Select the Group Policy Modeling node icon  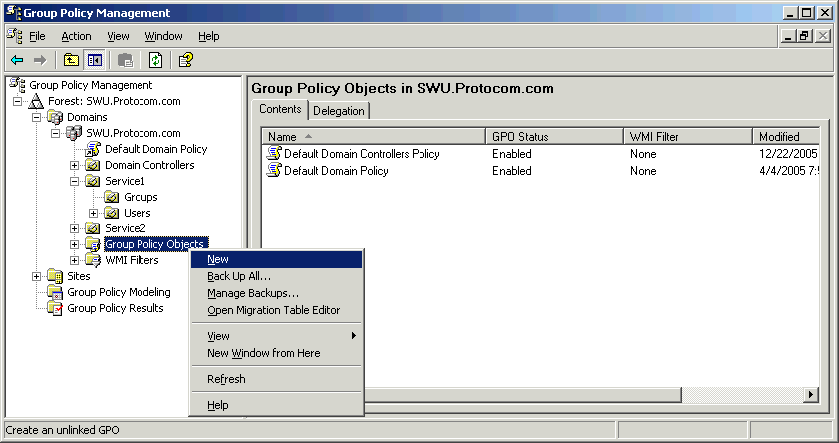pos(55,292)
